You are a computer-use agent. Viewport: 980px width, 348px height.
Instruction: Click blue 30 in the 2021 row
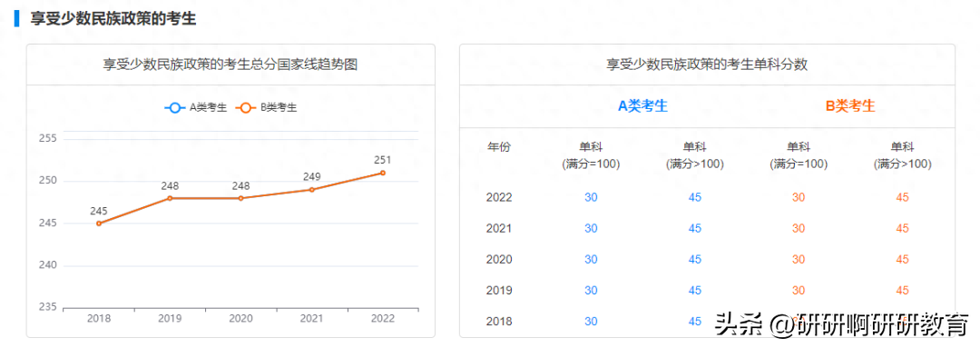(x=591, y=228)
